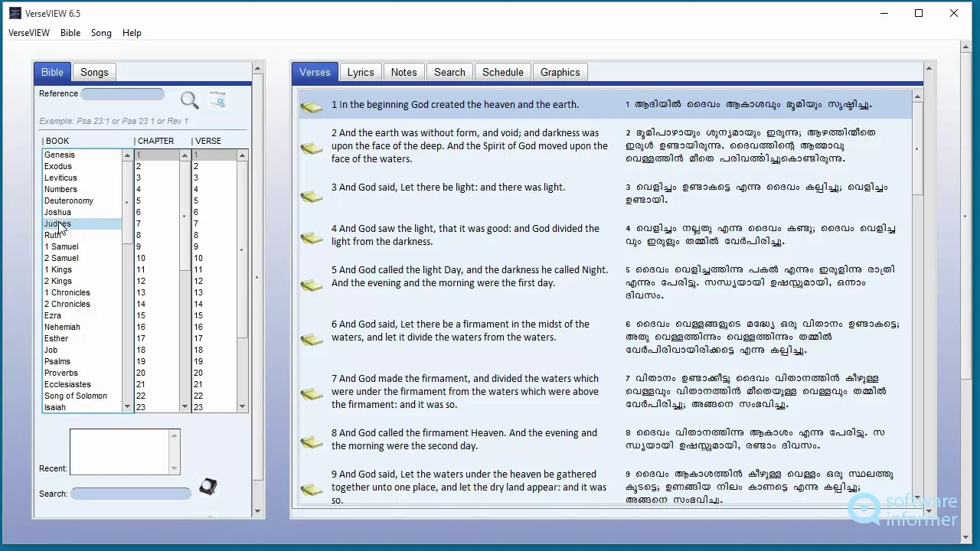This screenshot has width=980, height=551.
Task: Click the book icon next to verse 3
Action: pos(312,197)
